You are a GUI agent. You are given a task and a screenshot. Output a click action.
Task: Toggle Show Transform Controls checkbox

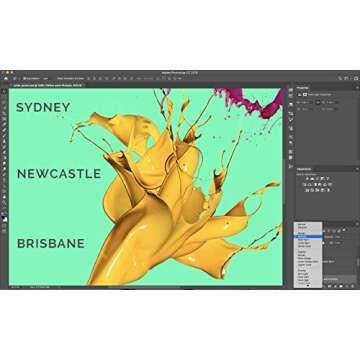pos(58,78)
